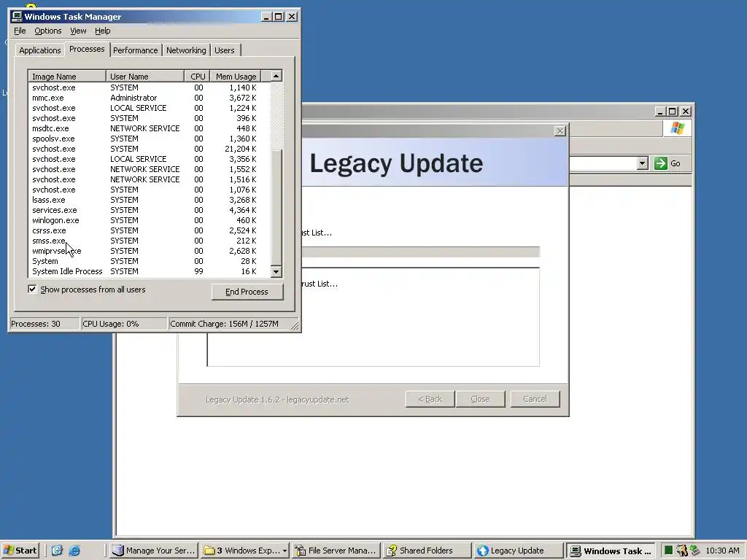Viewport: 747px width, 560px height.
Task: Select the winlogon.exe process row
Action: click(149, 220)
